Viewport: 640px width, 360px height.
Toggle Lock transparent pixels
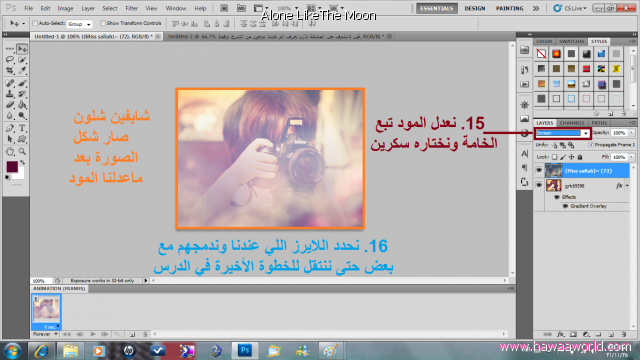554,157
